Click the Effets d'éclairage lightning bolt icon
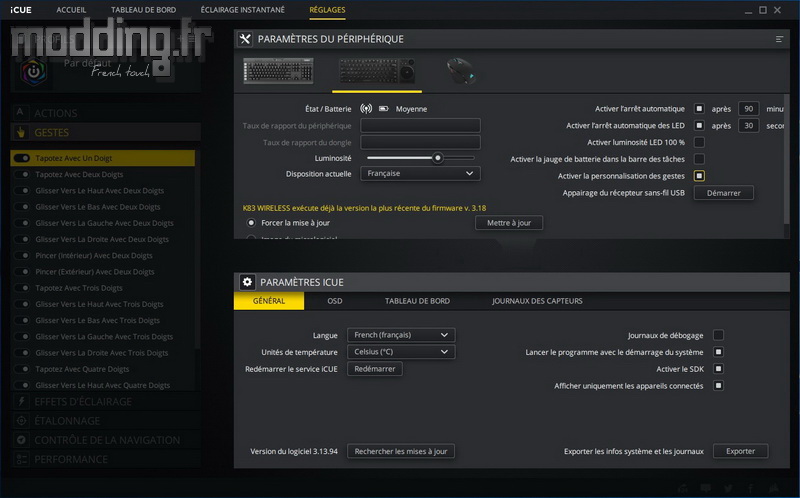Image resolution: width=800 pixels, height=498 pixels. coord(21,402)
